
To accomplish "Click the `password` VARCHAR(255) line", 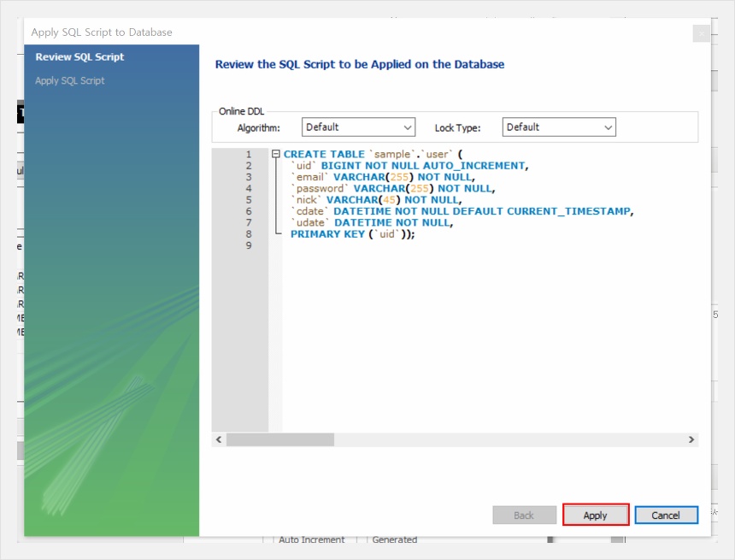I will point(393,188).
